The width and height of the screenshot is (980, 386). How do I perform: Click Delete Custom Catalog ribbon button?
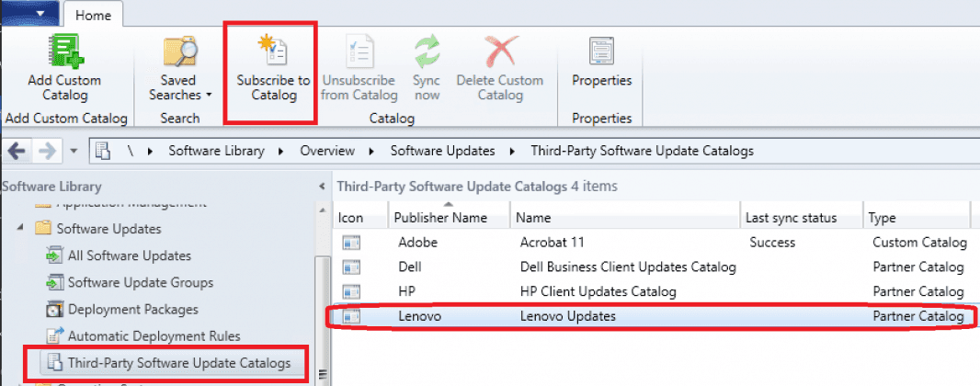pyautogui.click(x=499, y=69)
